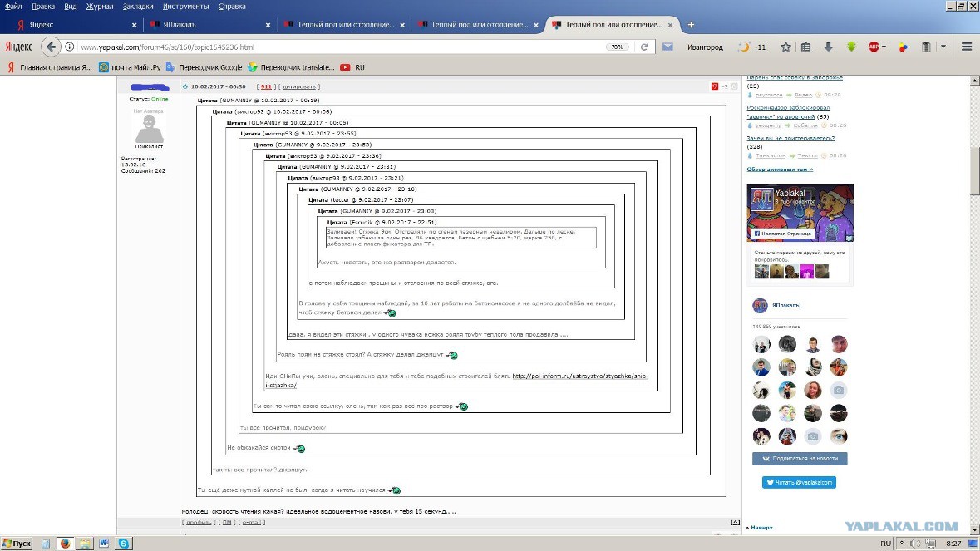Open the hamburger main menu
The width and height of the screenshot is (980, 551).
967,47
